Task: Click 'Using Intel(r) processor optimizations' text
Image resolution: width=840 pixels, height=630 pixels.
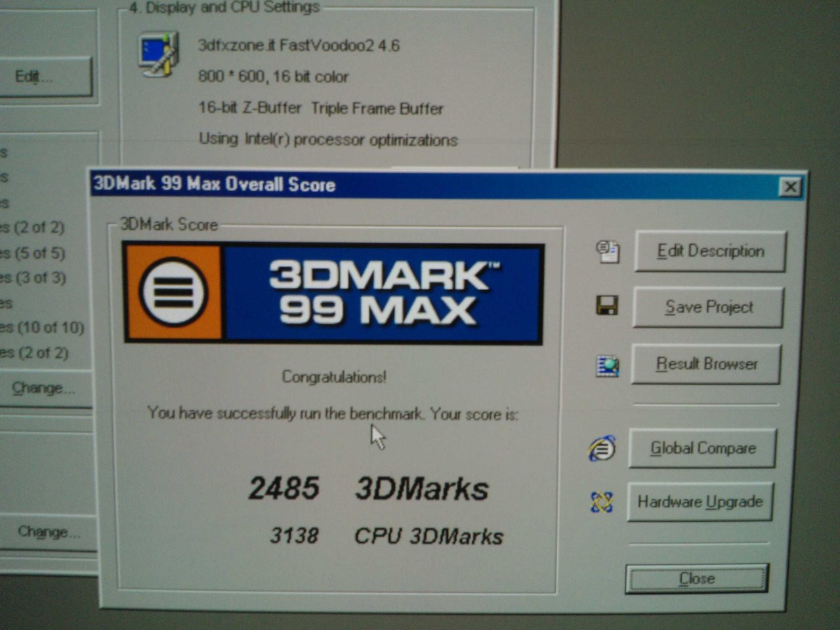Action: (328, 140)
